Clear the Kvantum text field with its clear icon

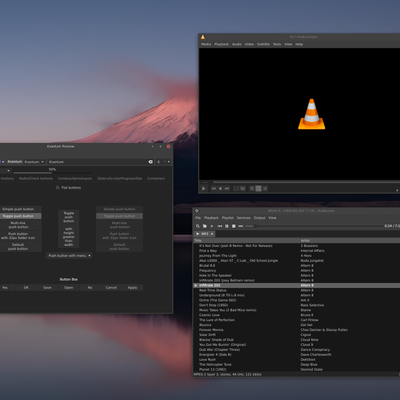tap(151, 162)
